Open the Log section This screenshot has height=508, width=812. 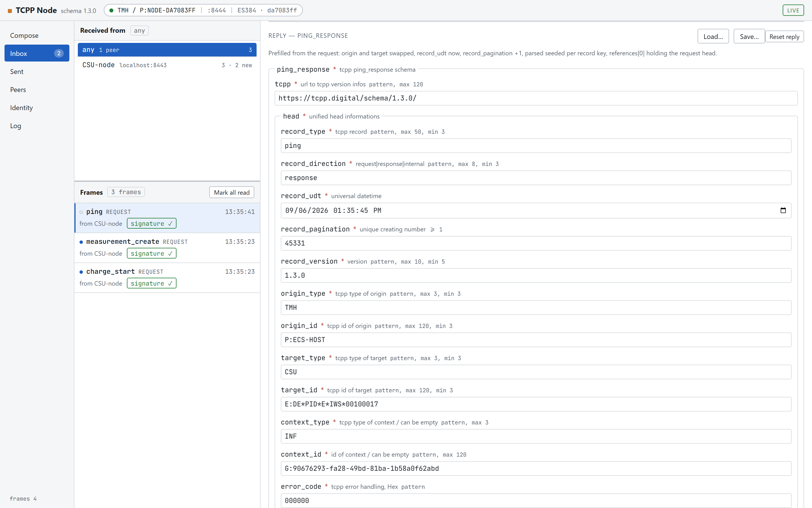37,126
